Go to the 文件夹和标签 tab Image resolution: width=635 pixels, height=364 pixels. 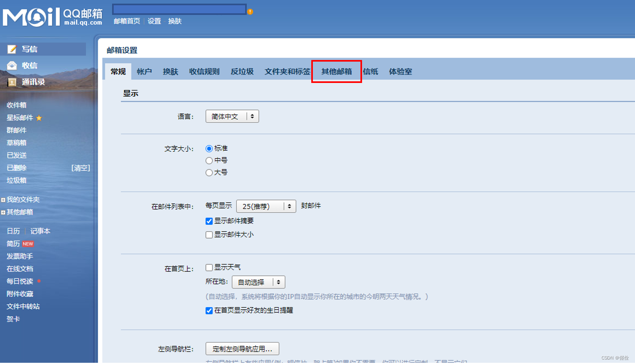pyautogui.click(x=287, y=72)
